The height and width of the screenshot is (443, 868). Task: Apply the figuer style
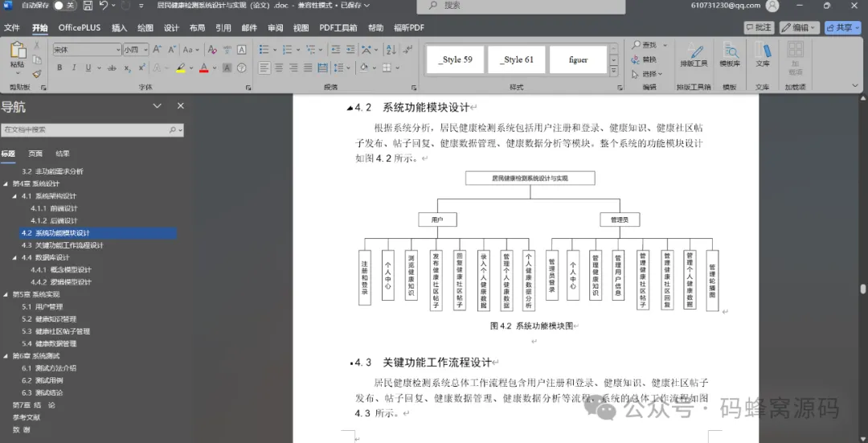pos(578,59)
